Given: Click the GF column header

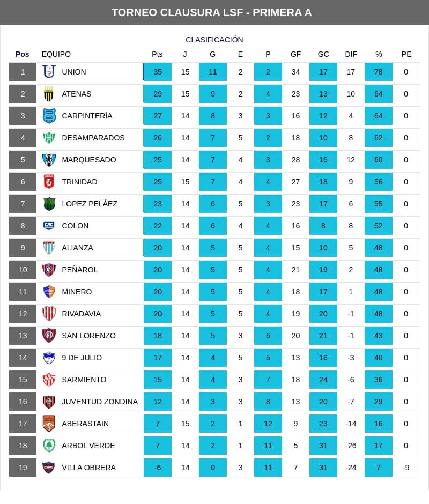Looking at the screenshot, I should pos(295,54).
